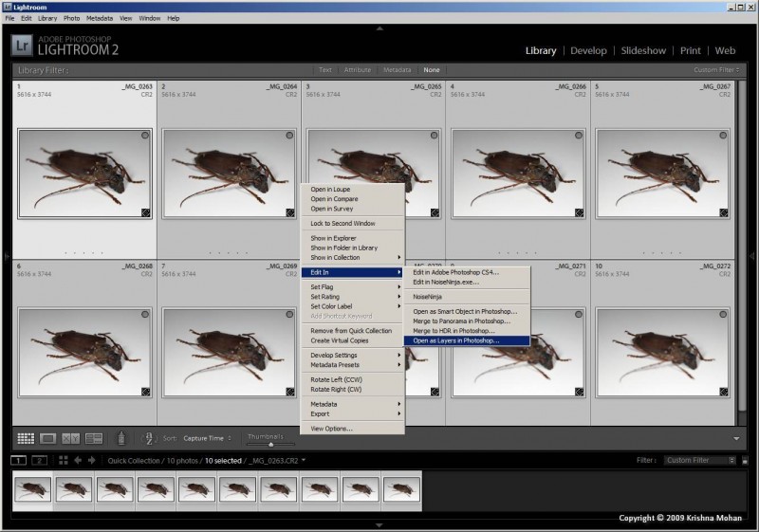Image resolution: width=759 pixels, height=532 pixels.
Task: Expand the right panel arrow
Action: (x=752, y=256)
